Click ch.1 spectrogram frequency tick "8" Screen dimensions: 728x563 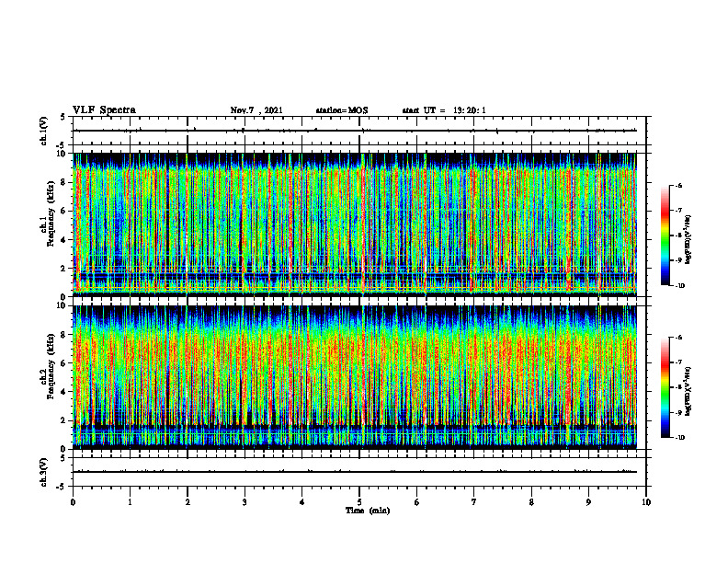64,182
